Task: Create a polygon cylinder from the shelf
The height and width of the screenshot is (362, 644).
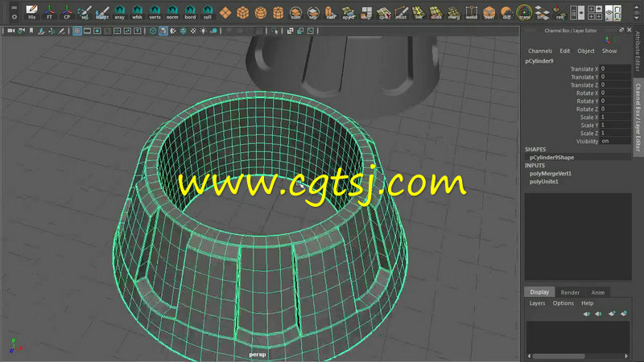Action: (278, 12)
